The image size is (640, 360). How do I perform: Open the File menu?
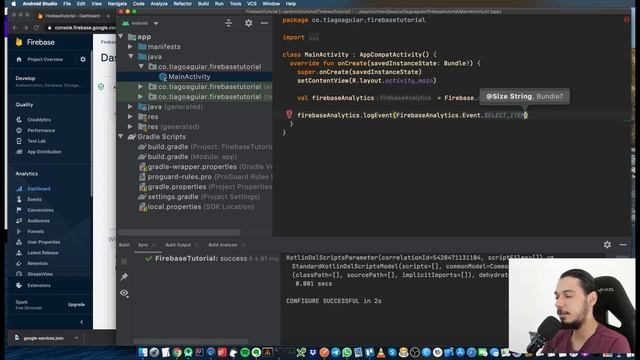coord(67,4)
